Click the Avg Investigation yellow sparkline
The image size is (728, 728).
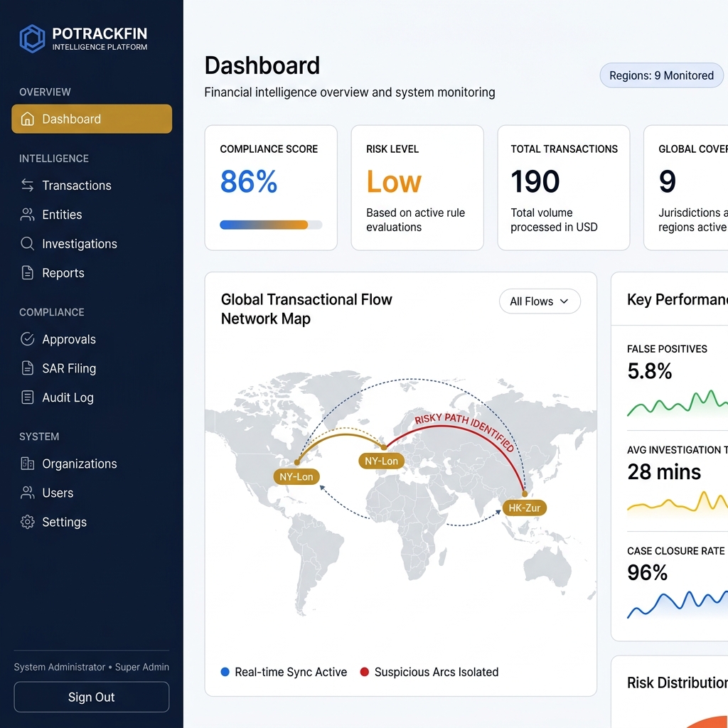pos(678,503)
